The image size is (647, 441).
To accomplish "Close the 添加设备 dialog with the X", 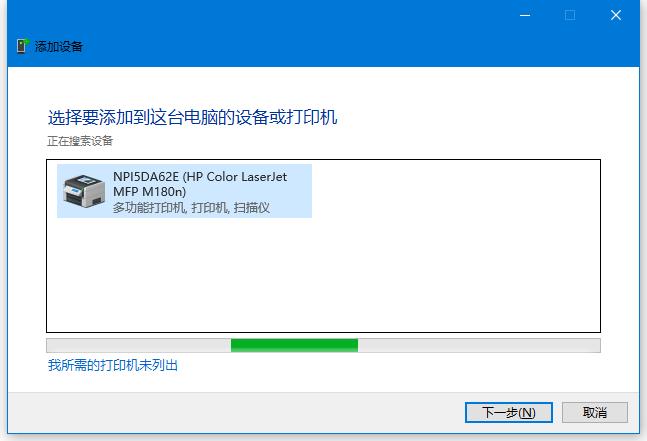I will [x=616, y=15].
